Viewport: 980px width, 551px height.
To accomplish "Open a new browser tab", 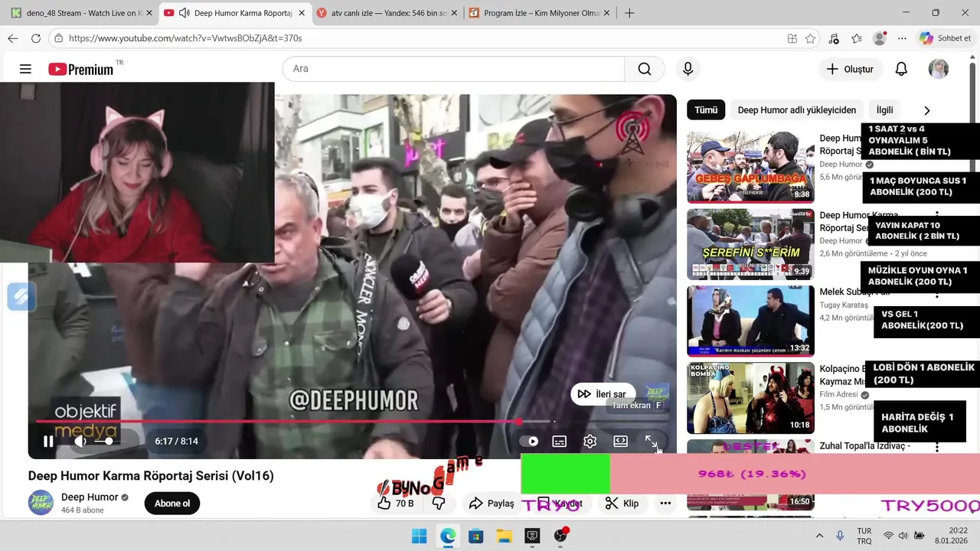I will pyautogui.click(x=629, y=13).
